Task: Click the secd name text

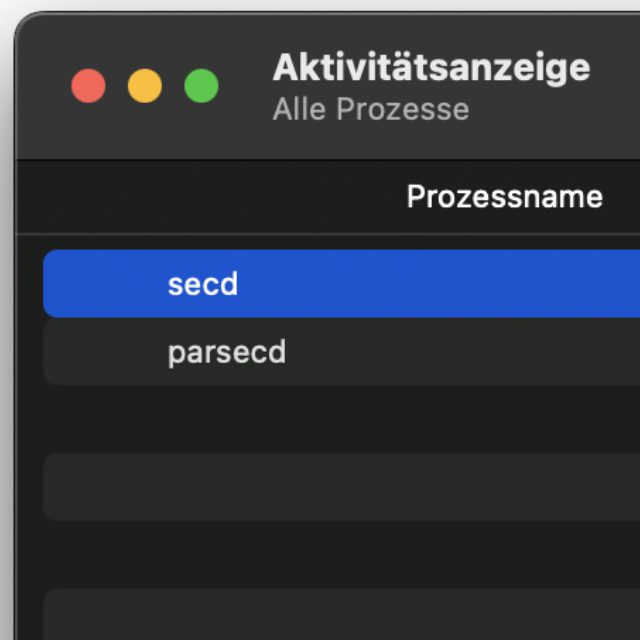Action: point(203,284)
